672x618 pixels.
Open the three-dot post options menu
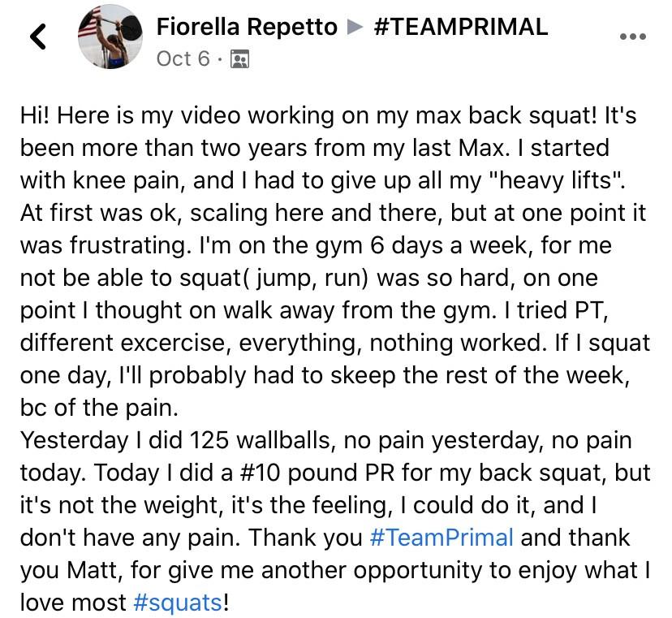coord(632,37)
